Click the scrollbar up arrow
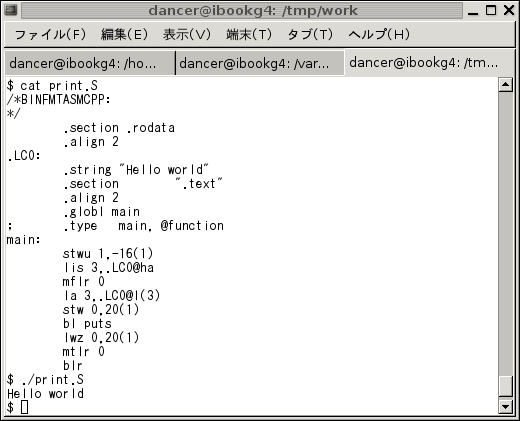Screen dimensions: 520x421 click(506, 85)
